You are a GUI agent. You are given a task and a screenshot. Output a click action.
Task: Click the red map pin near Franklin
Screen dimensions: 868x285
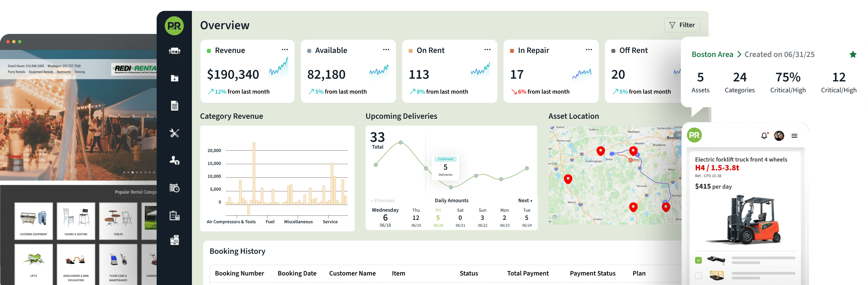click(x=633, y=207)
